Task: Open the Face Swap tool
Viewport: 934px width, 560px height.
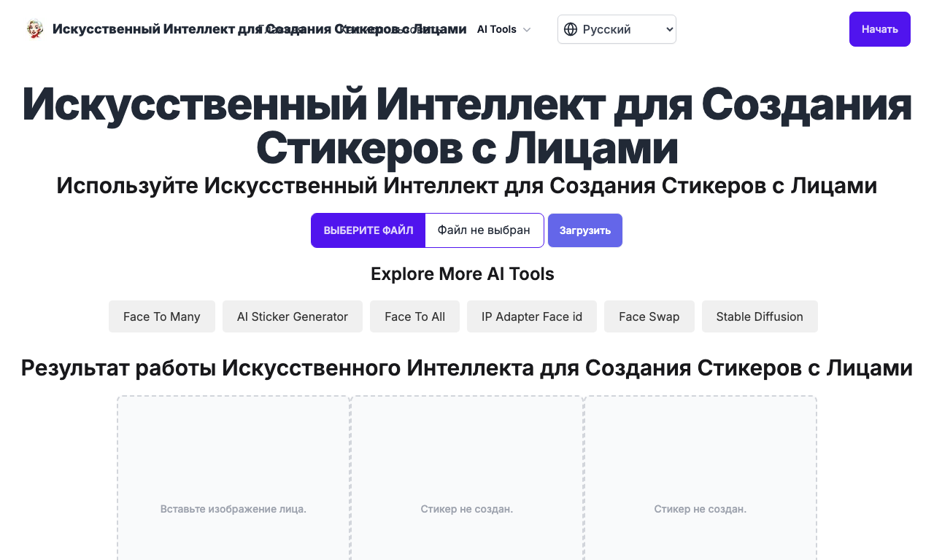Action: coord(649,316)
